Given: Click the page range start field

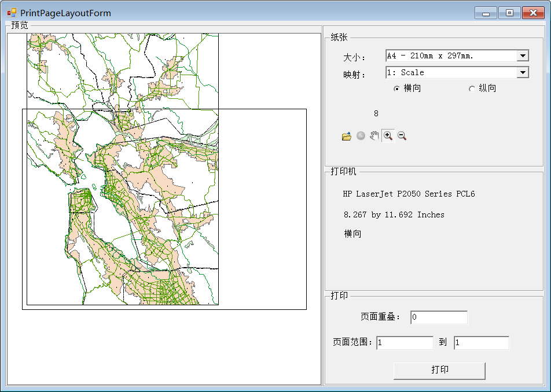Looking at the screenshot, I should [x=405, y=343].
